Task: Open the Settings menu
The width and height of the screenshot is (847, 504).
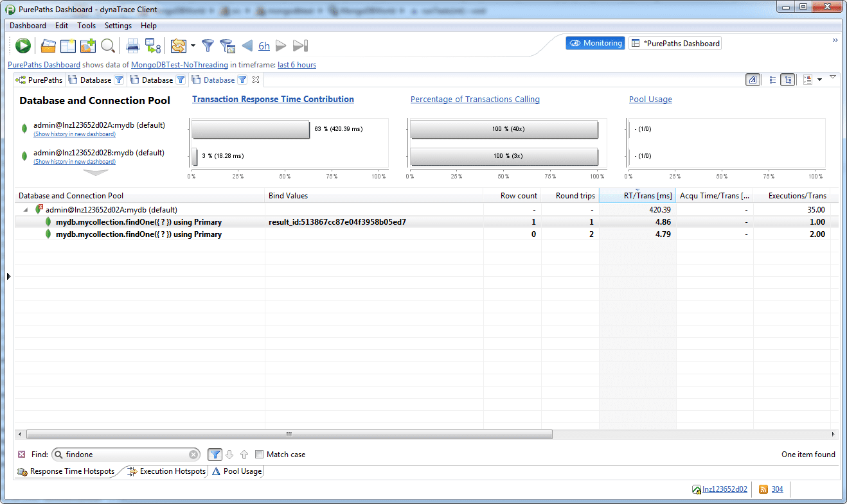Action: [x=118, y=26]
